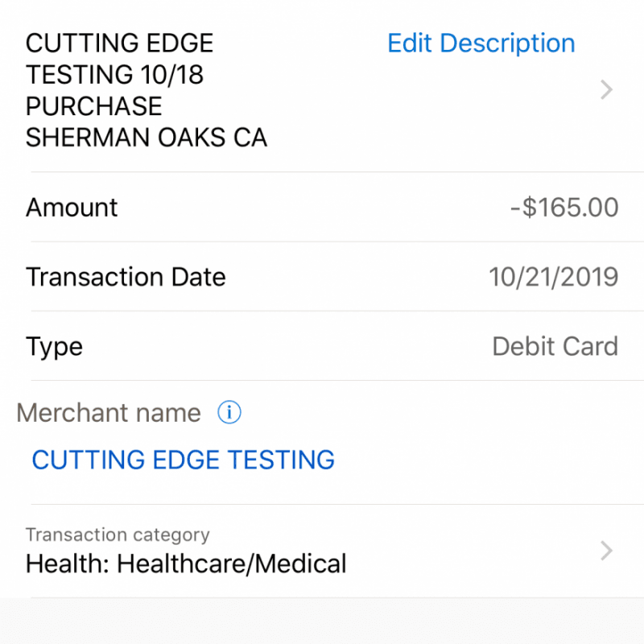Tap the Healthcare/Medical category text
The image size is (644, 644).
[x=232, y=563]
